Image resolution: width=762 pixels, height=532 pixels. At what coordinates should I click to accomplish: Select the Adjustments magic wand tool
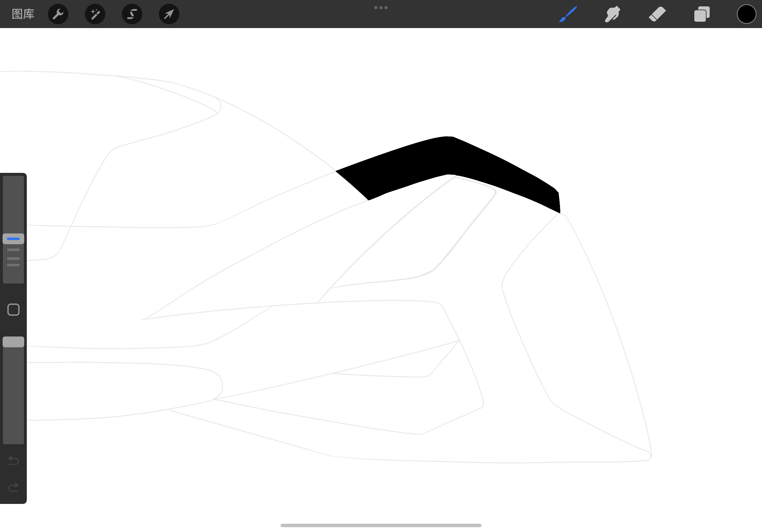coord(95,14)
